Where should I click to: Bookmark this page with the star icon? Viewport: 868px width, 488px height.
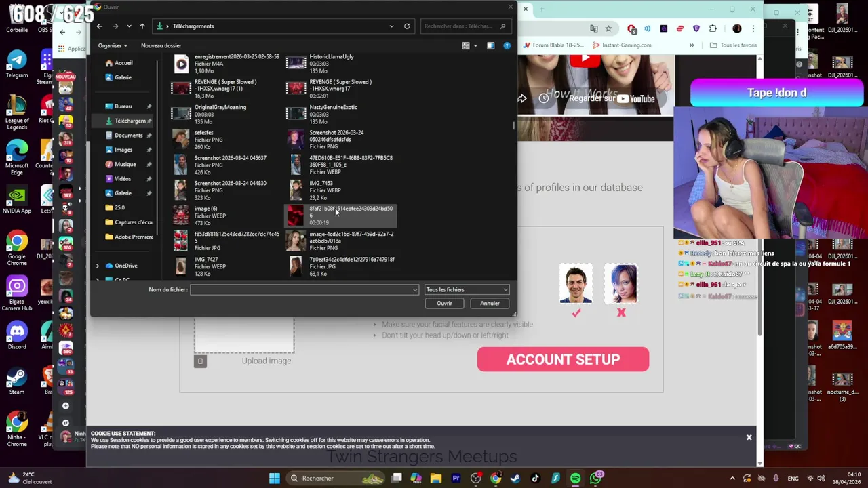click(x=609, y=28)
